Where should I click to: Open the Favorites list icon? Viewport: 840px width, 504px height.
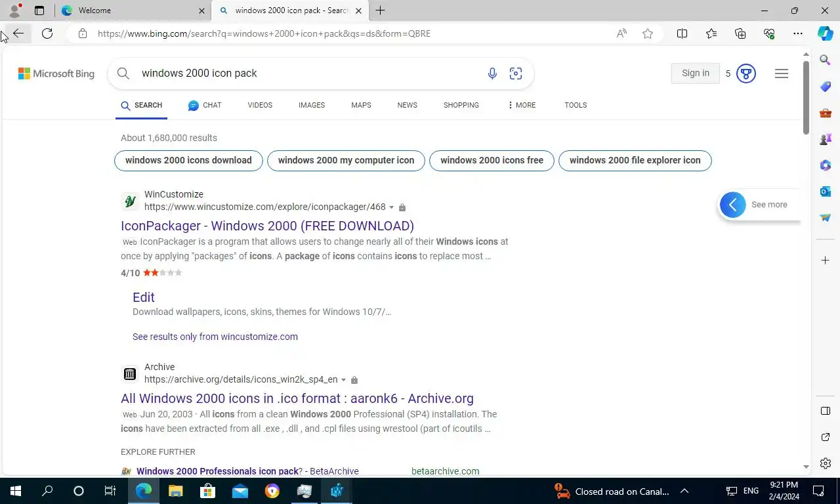point(711,33)
